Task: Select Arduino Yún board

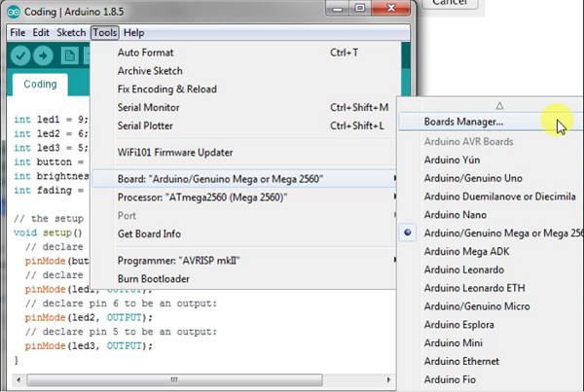Action: click(x=491, y=160)
